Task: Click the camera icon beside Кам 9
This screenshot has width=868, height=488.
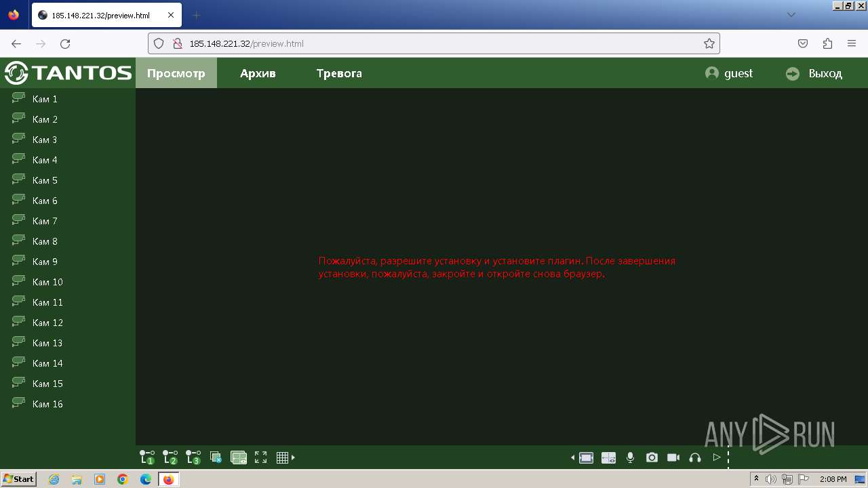Action: [x=18, y=261]
